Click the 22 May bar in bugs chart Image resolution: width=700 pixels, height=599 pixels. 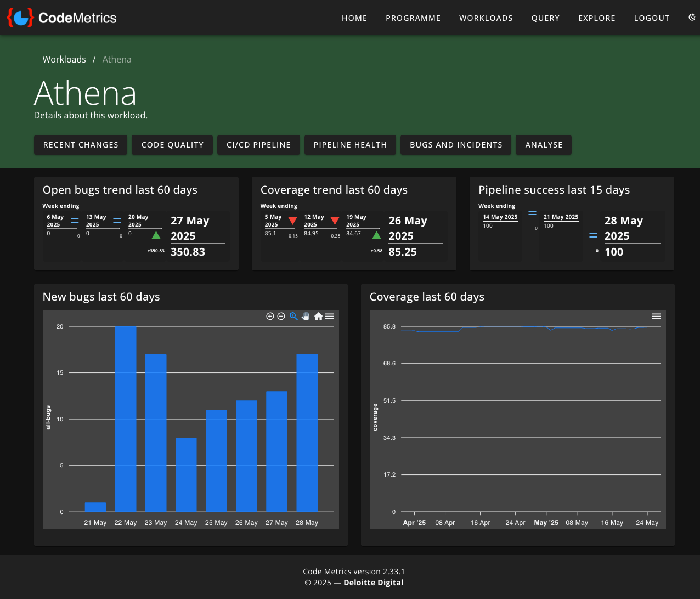pyautogui.click(x=126, y=419)
